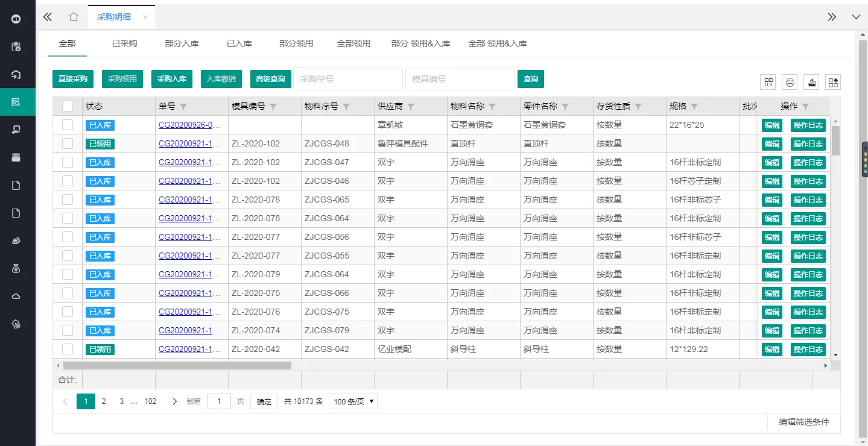Collapse the sidebar with the double-left arrow icon

pos(48,17)
